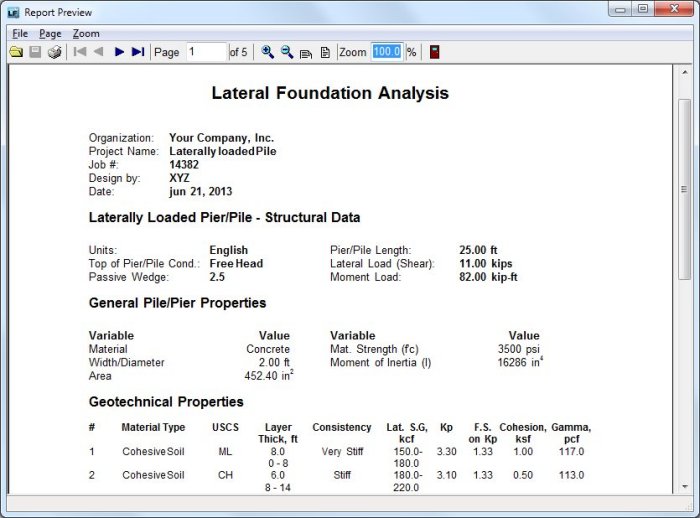700x518 pixels.
Task: Click the print report icon
Action: [54, 52]
